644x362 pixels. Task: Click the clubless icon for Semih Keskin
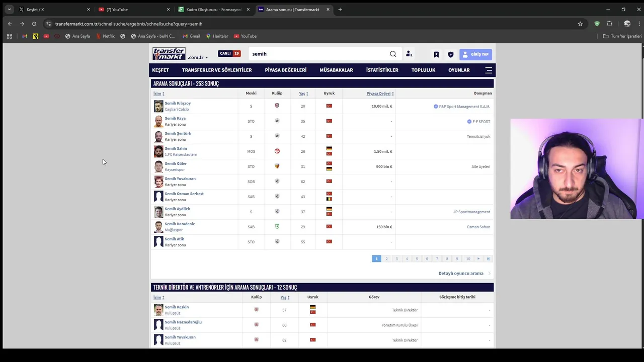256,310
